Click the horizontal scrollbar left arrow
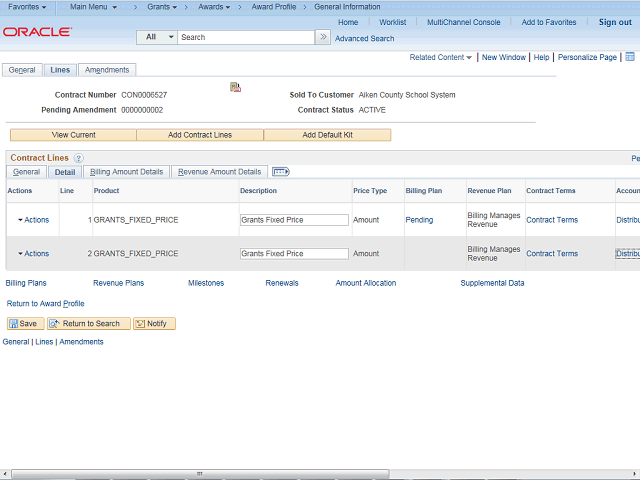The image size is (640, 480). click(4, 474)
